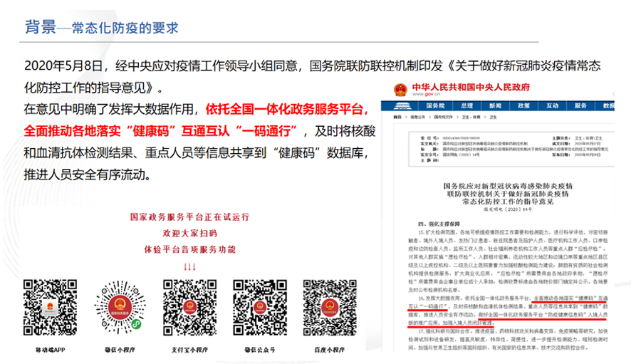641x364 pixels.
Task: Click the 成文日期 field in the document info box
Action: [x=576, y=144]
